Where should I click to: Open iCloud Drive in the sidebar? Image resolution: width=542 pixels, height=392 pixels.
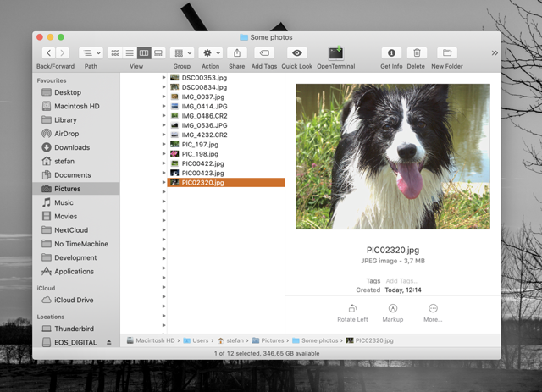(x=76, y=300)
